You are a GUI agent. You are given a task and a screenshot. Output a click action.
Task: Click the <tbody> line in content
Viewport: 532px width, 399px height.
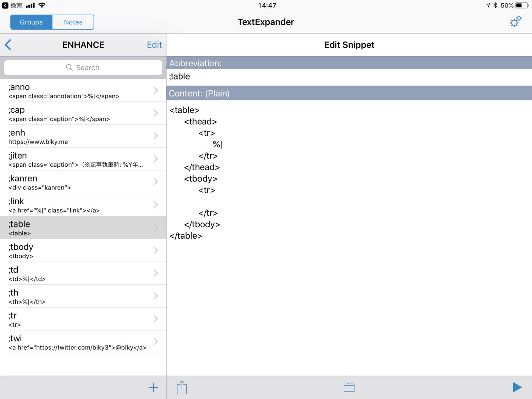tap(201, 179)
